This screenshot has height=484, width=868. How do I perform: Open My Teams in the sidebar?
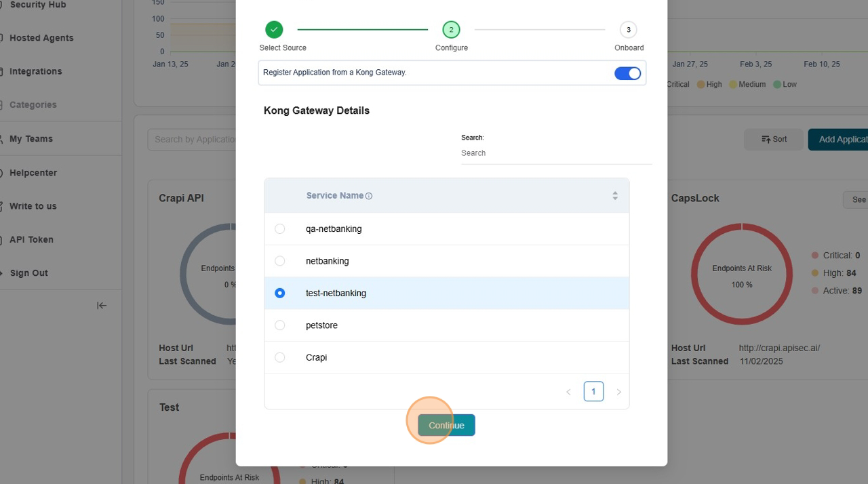point(31,139)
